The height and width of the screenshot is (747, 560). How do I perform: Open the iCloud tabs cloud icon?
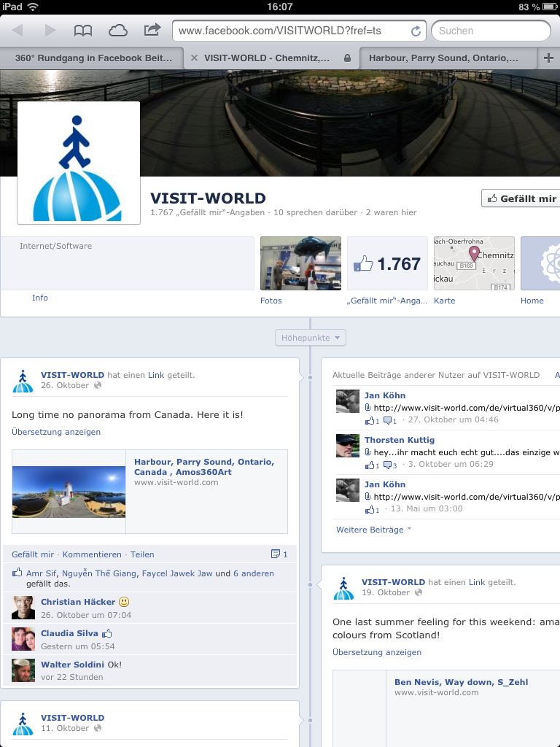pos(117,31)
